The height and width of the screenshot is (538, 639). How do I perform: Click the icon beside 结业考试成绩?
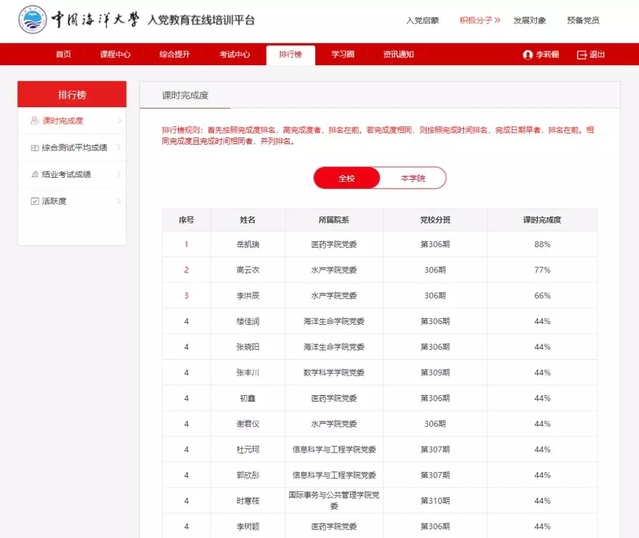pos(35,174)
